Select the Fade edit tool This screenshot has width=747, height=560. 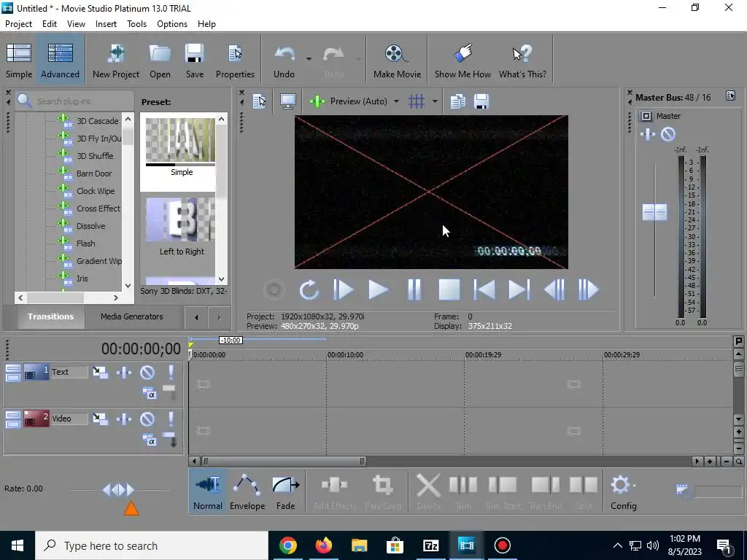tap(285, 491)
